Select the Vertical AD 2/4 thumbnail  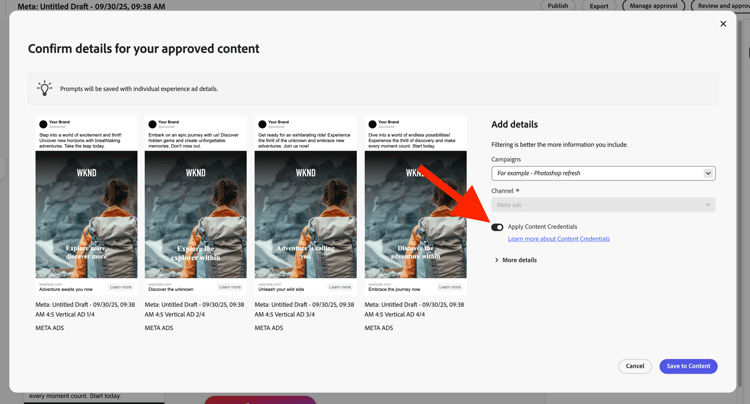(x=196, y=205)
